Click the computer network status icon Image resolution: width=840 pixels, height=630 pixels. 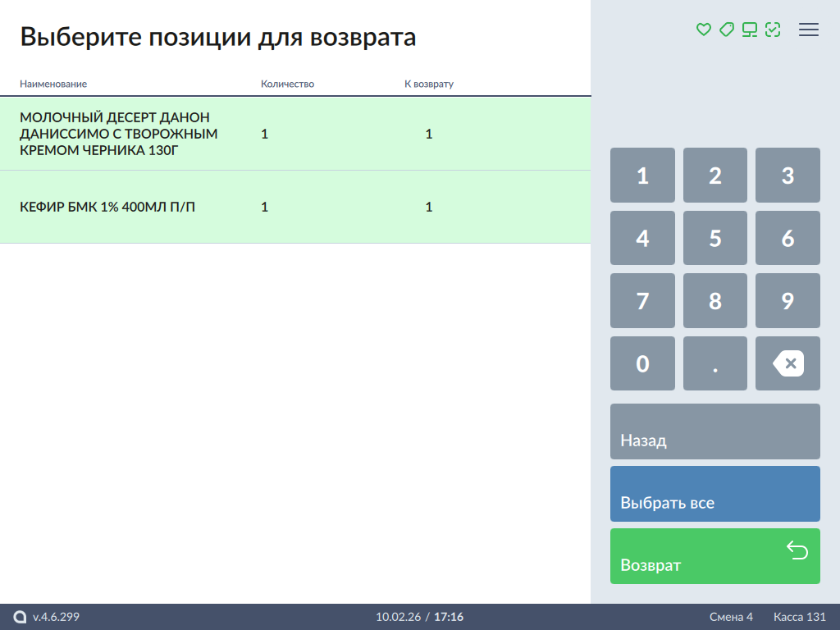pyautogui.click(x=749, y=30)
